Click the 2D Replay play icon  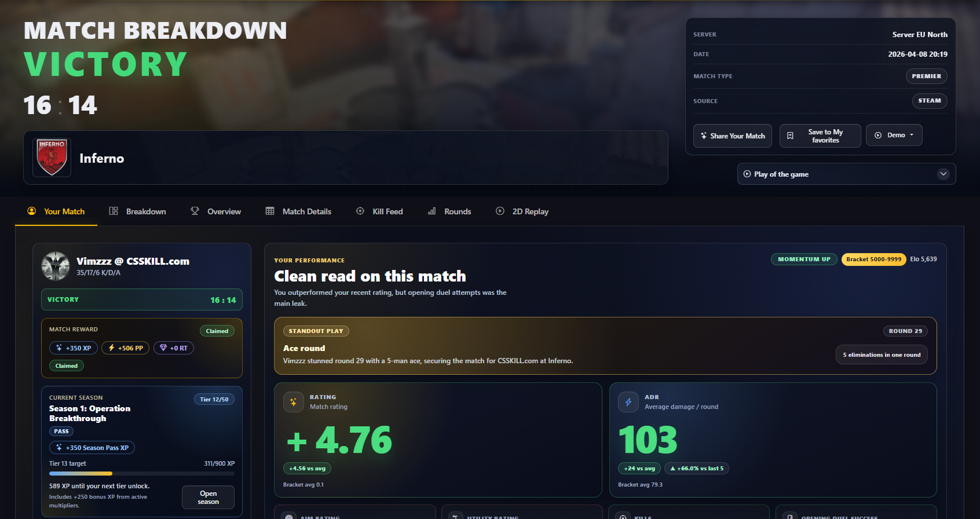(500, 211)
